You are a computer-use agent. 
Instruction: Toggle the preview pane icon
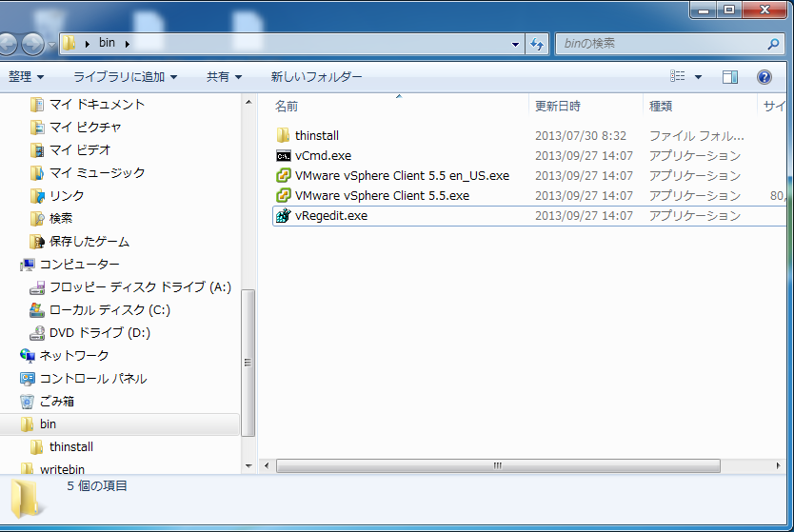tap(729, 77)
